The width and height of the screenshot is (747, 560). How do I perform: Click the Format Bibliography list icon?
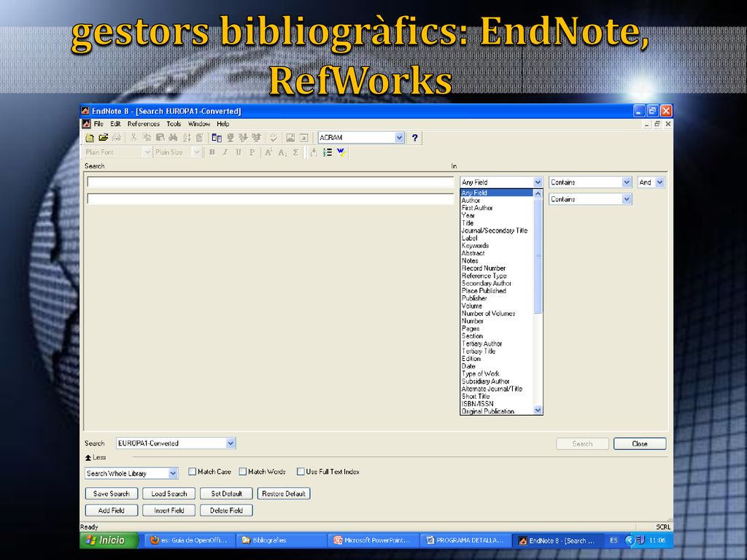[x=328, y=152]
